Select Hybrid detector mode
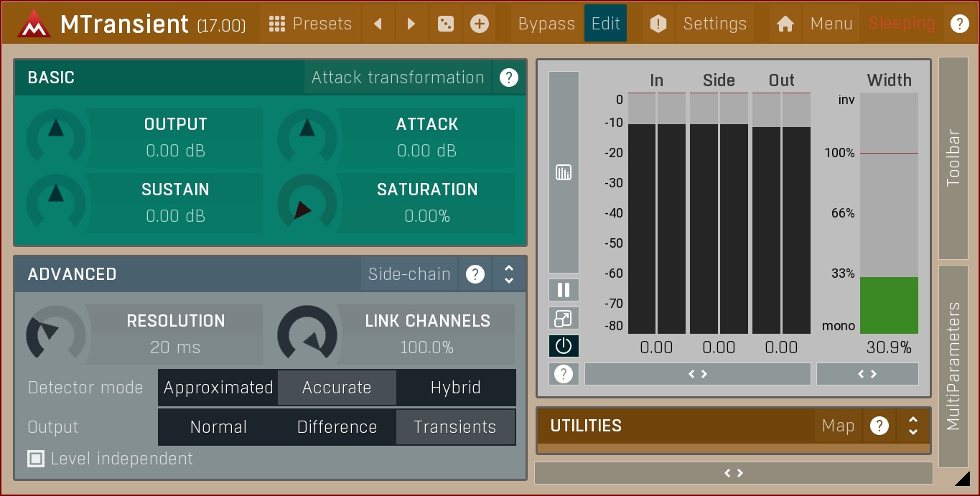980x496 pixels. (455, 388)
